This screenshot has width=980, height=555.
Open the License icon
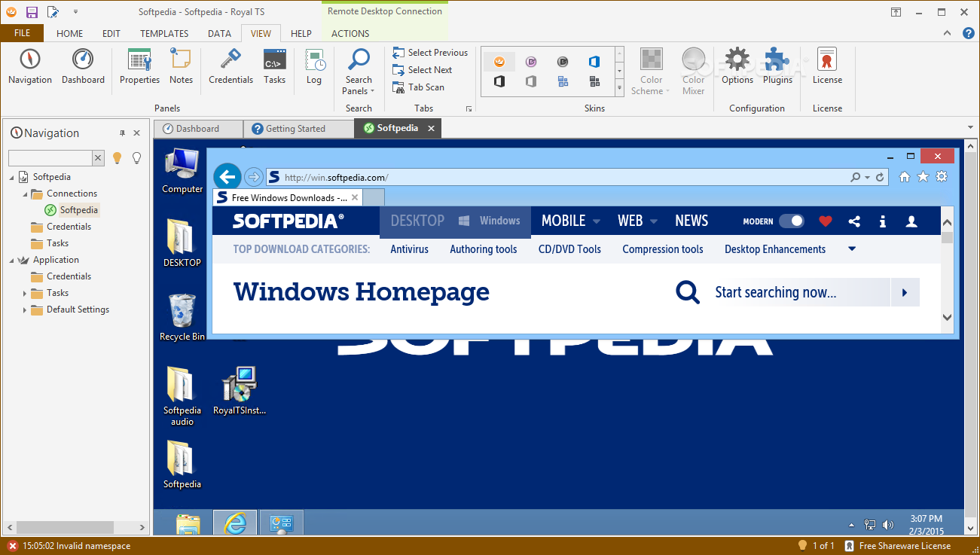point(827,67)
